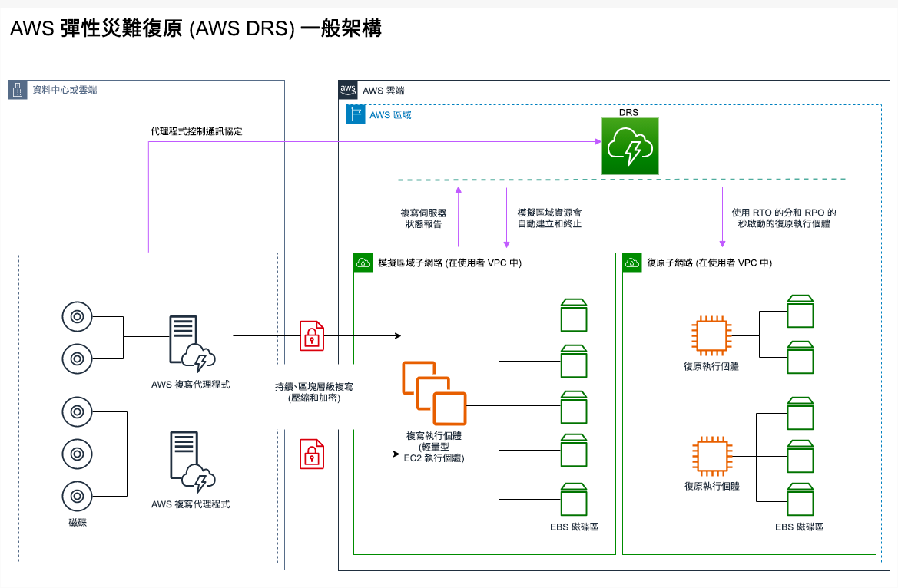Click the AWS logo icon beside AWS 雲端
Viewport: 898px width, 588px height.
pyautogui.click(x=348, y=90)
